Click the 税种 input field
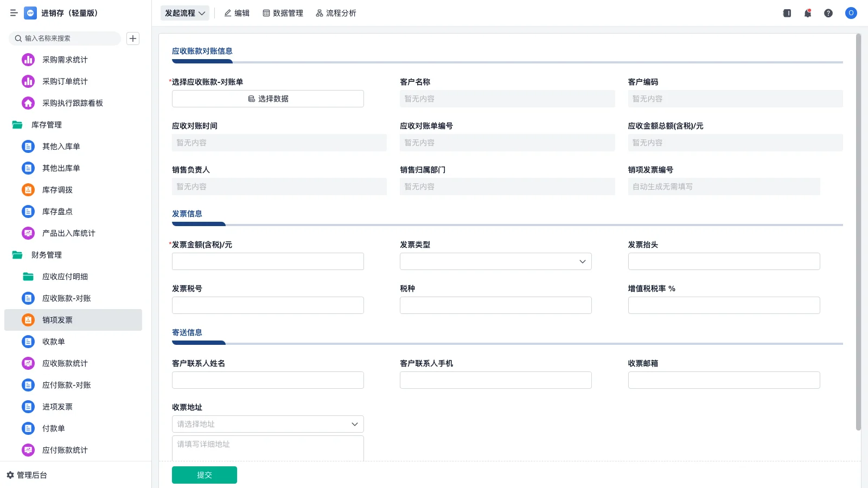 (496, 305)
